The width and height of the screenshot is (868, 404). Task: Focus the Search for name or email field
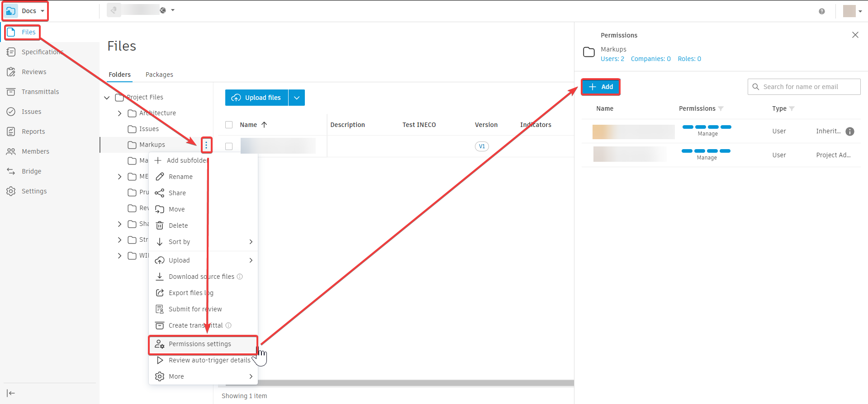tap(804, 87)
